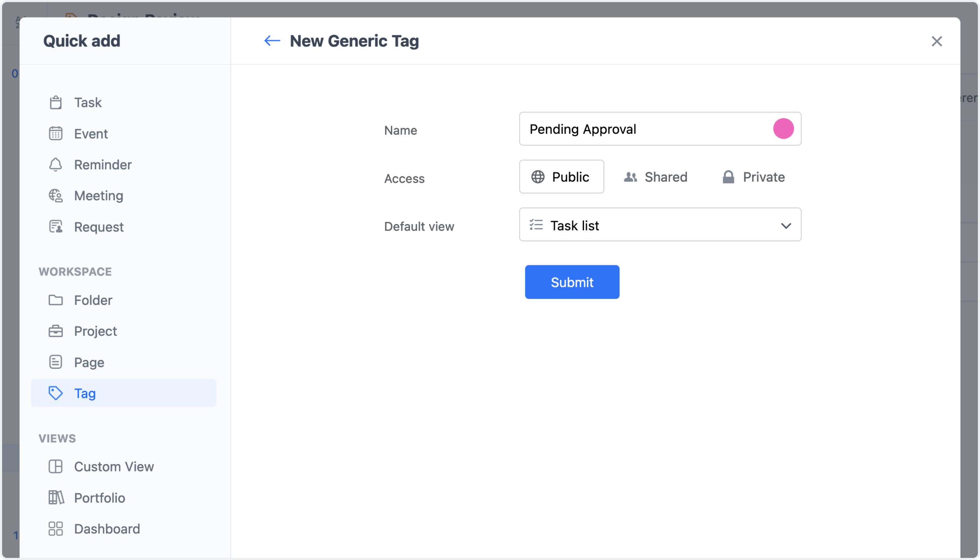Click the people icon on Shared
The width and height of the screenshot is (980, 560).
point(630,177)
